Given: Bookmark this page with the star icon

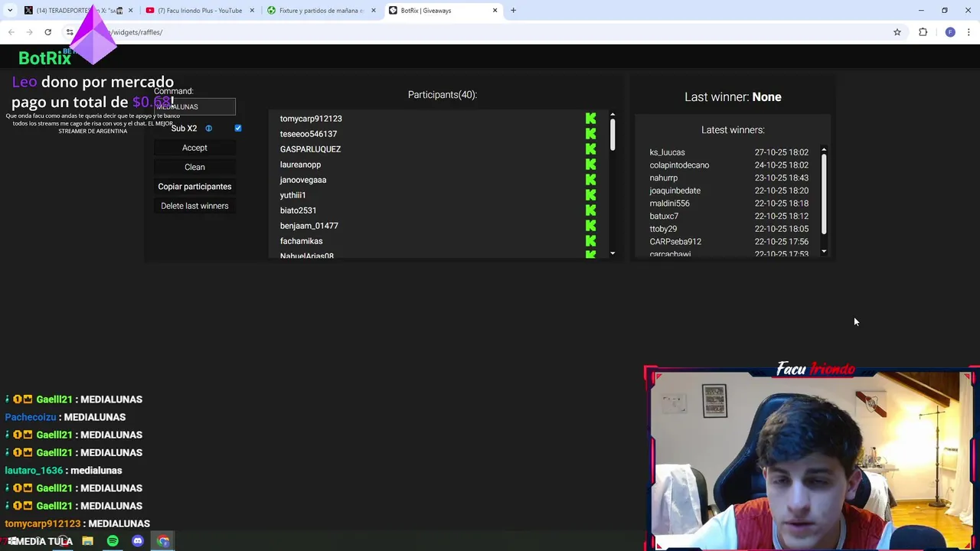Looking at the screenshot, I should [897, 32].
